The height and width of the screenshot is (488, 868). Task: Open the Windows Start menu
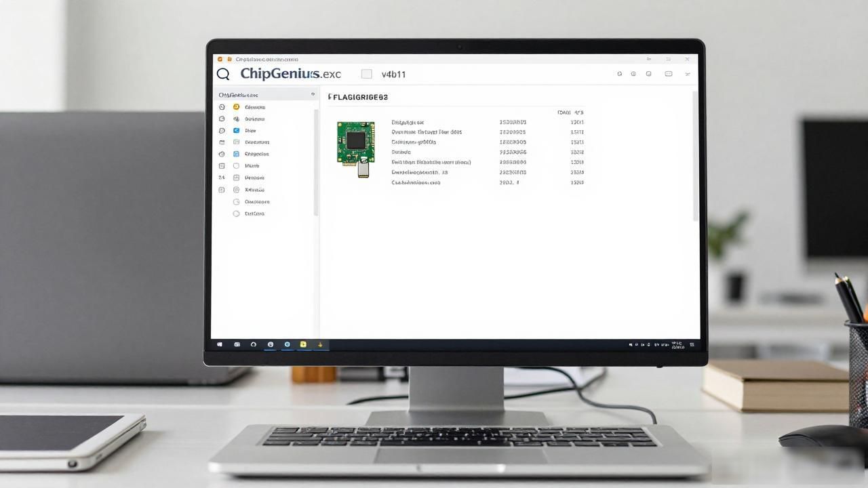(220, 344)
